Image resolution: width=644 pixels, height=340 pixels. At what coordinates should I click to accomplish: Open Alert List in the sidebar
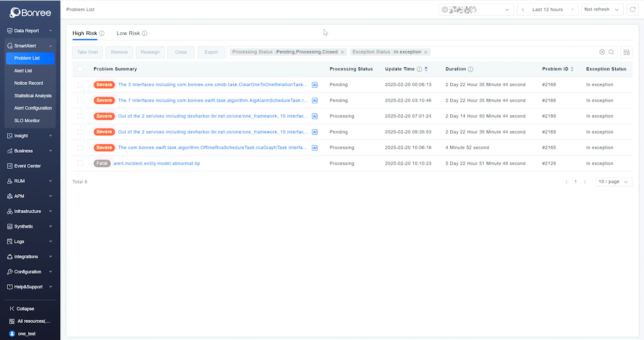(23, 71)
